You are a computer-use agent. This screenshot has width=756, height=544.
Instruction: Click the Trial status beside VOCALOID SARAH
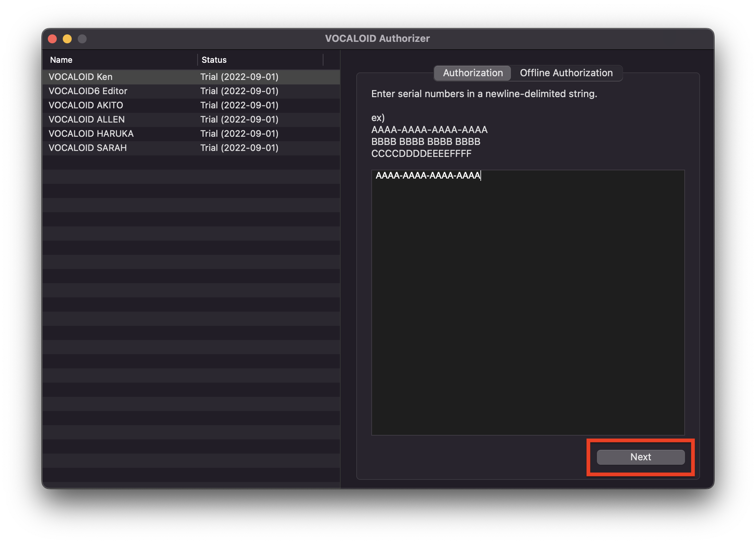239,148
